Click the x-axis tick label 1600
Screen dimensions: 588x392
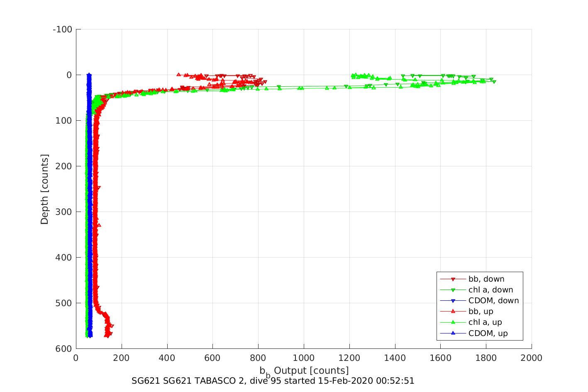[440, 358]
